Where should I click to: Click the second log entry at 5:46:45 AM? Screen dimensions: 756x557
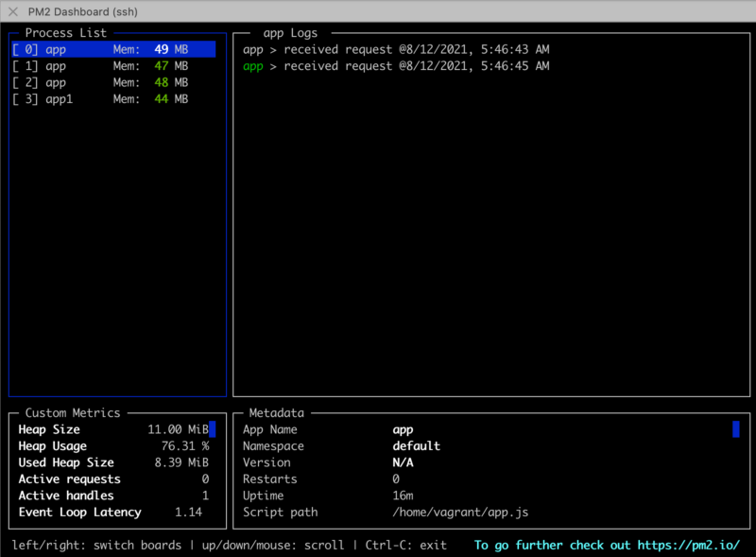[396, 66]
